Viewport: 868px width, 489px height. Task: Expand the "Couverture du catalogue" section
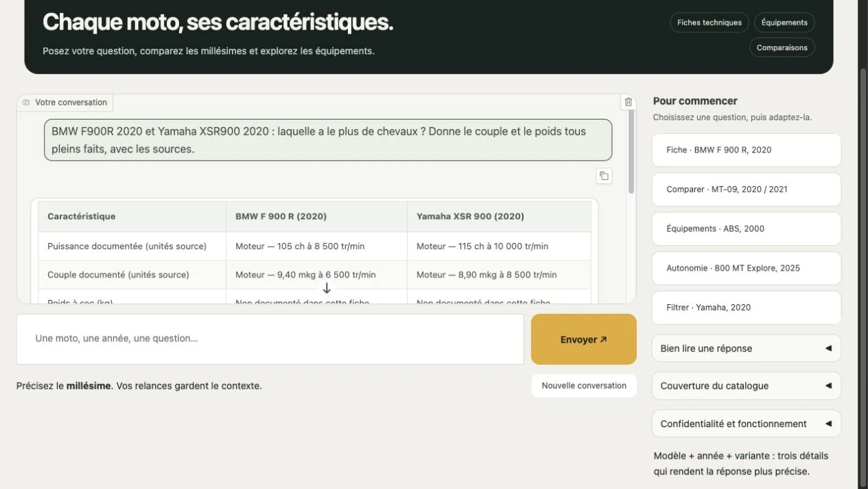tap(746, 386)
